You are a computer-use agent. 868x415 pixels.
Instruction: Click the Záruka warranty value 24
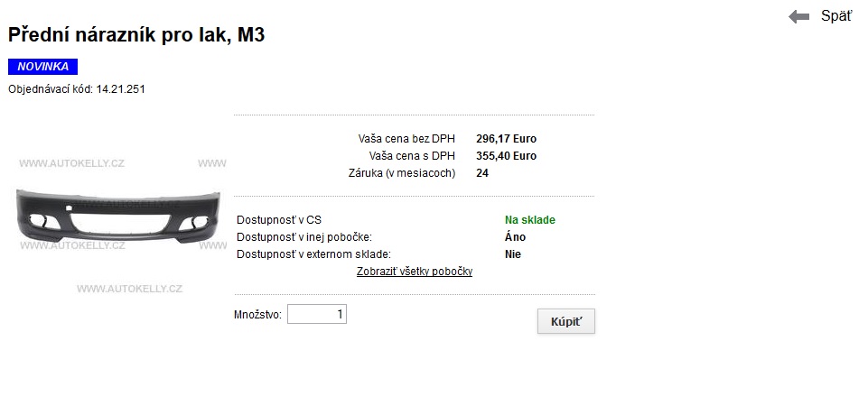point(482,173)
